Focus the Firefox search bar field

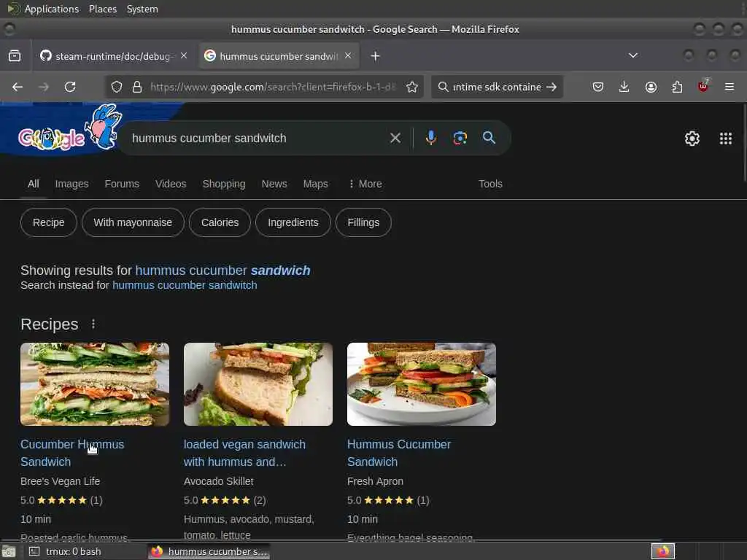point(497,87)
